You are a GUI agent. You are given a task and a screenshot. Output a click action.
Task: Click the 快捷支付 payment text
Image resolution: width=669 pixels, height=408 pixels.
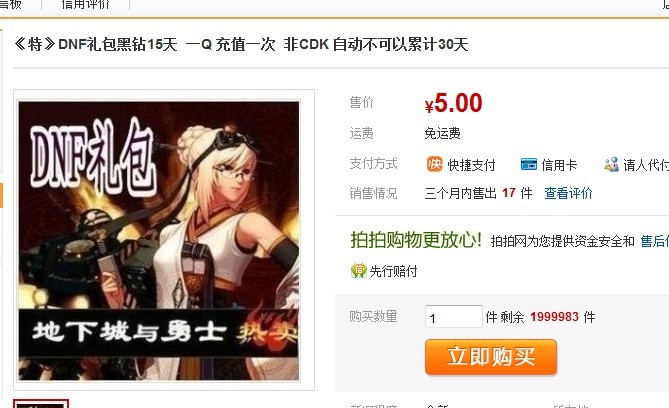pyautogui.click(x=471, y=165)
